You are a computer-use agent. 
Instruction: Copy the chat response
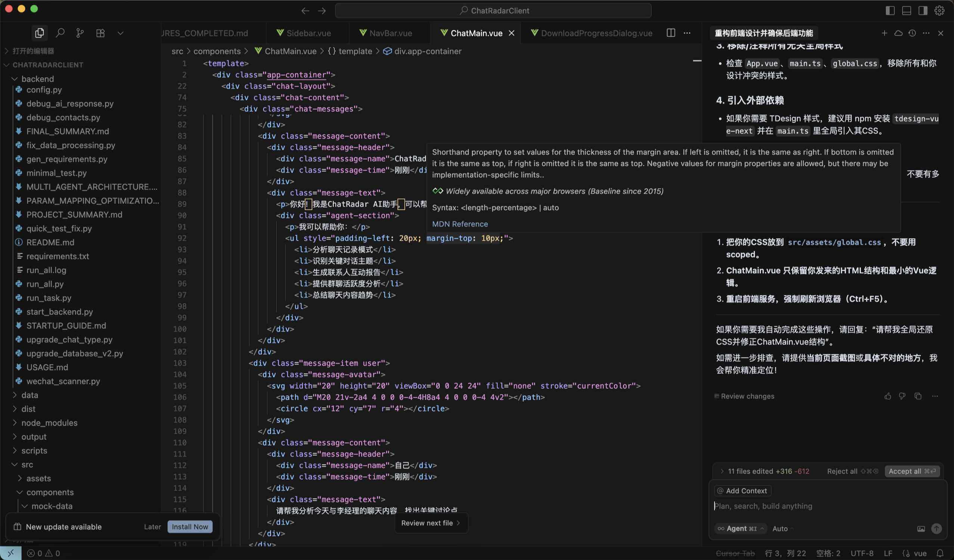click(x=918, y=396)
